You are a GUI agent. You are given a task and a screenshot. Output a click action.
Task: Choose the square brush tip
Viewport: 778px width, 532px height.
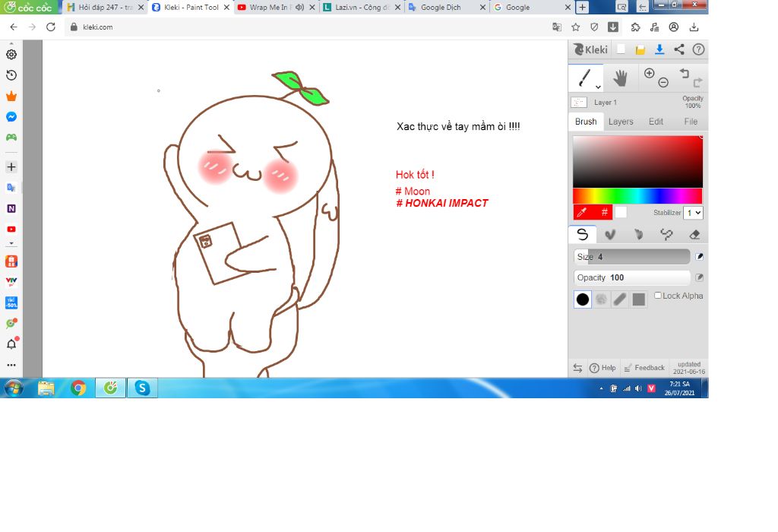point(638,299)
